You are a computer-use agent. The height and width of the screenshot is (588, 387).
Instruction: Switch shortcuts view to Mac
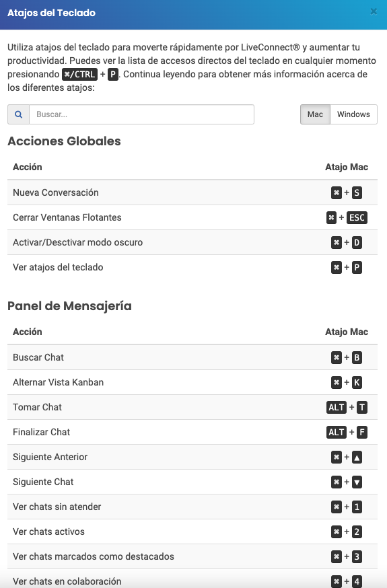(315, 114)
